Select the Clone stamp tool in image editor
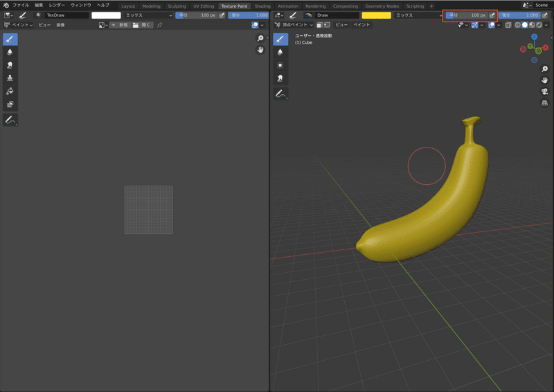Viewport: 554px width, 392px height. click(x=10, y=78)
